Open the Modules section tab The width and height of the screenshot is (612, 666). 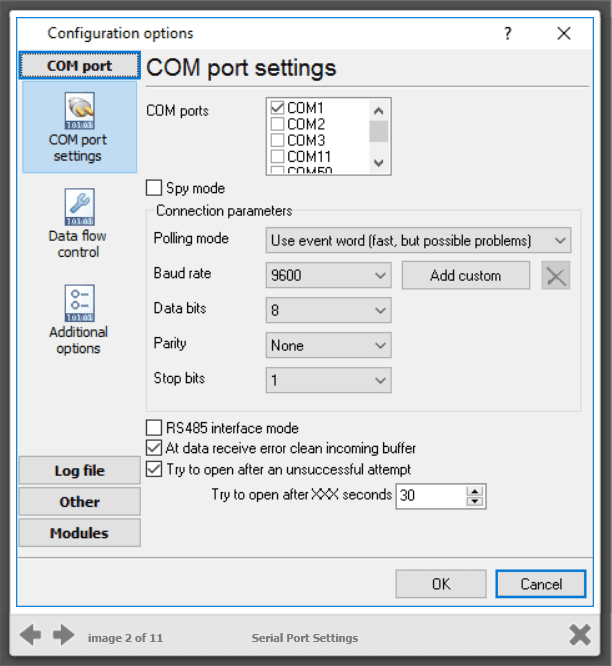click(79, 533)
